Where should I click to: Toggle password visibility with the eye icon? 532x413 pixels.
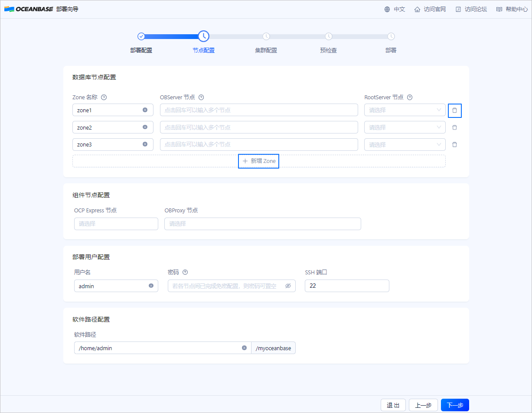288,286
